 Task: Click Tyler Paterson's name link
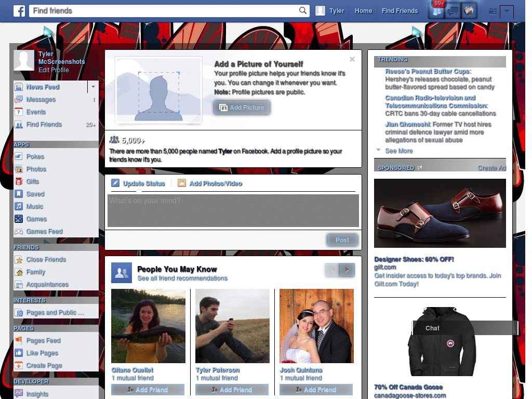click(x=218, y=370)
